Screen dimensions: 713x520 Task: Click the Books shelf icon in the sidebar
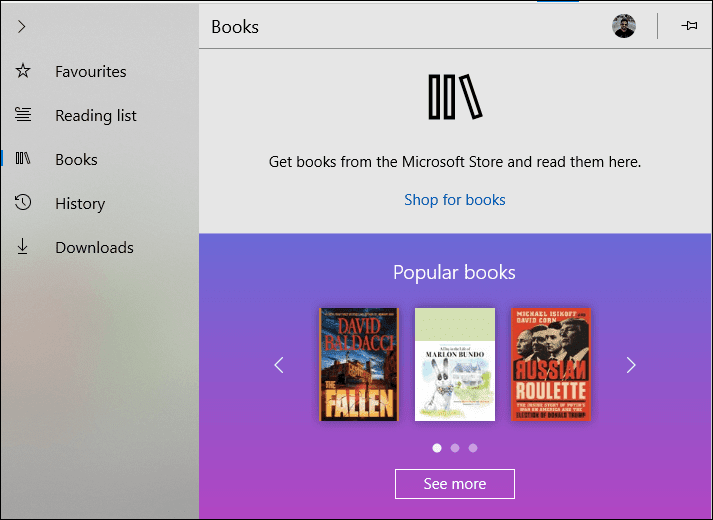point(23,158)
